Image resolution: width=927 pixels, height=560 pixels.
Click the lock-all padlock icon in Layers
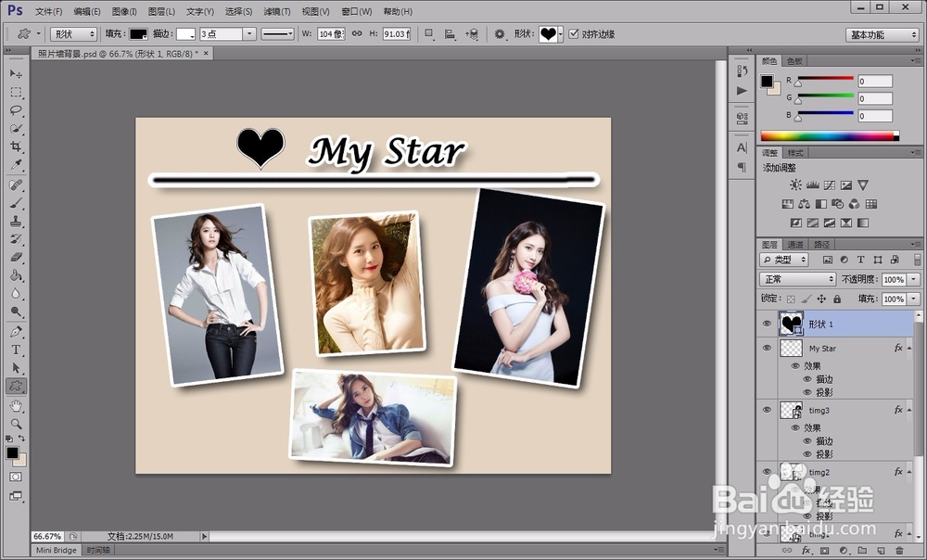coord(837,299)
